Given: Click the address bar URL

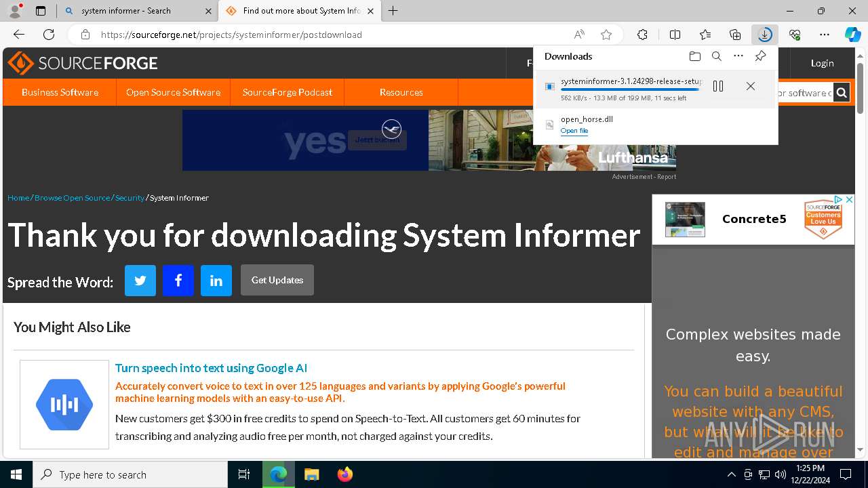Looking at the screenshot, I should 231,35.
